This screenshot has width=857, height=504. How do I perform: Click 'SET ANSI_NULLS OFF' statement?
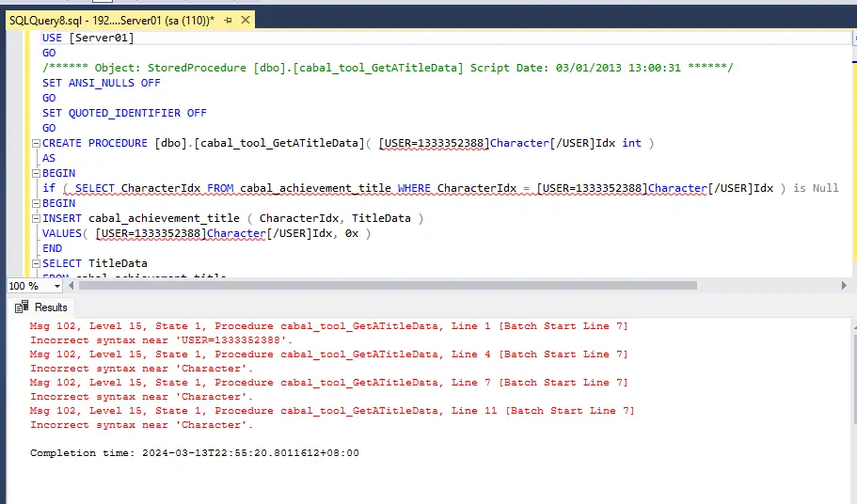click(x=101, y=83)
